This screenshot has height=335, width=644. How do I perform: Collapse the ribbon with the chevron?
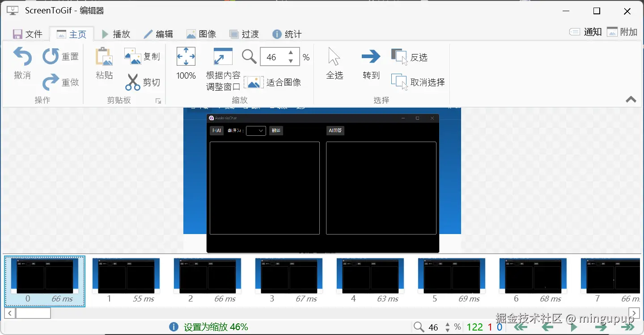(x=631, y=100)
